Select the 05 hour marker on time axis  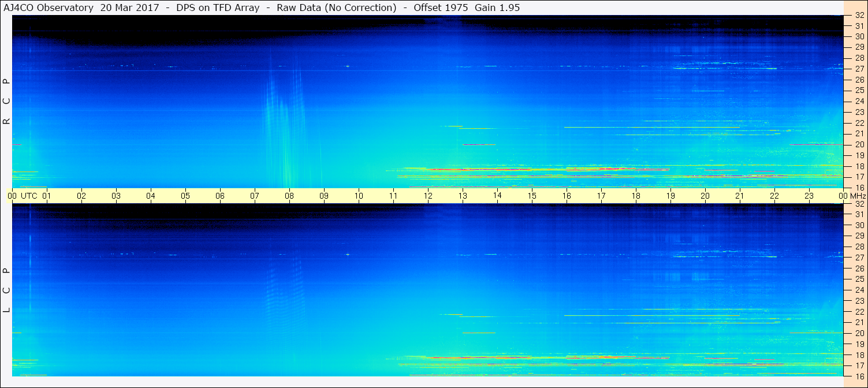pyautogui.click(x=185, y=196)
